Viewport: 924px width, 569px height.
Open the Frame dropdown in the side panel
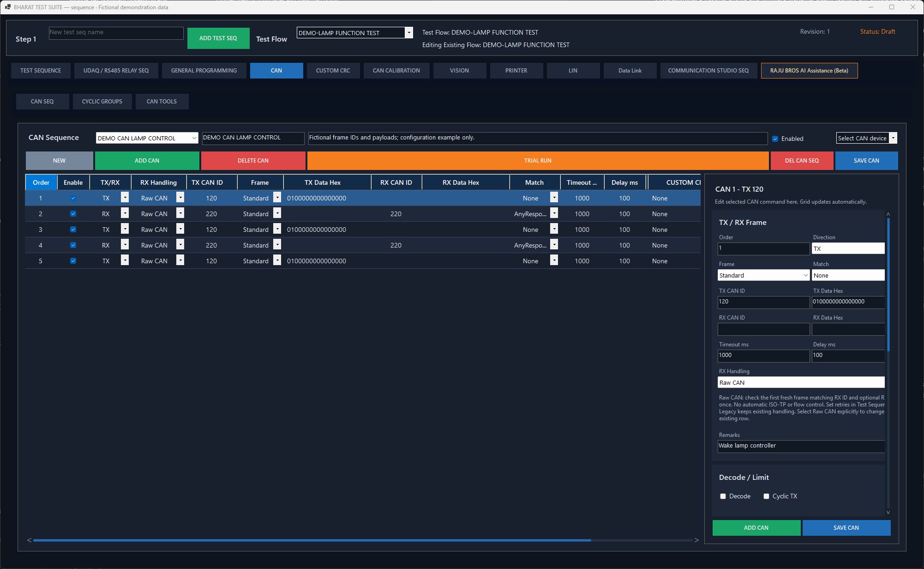[x=763, y=275]
